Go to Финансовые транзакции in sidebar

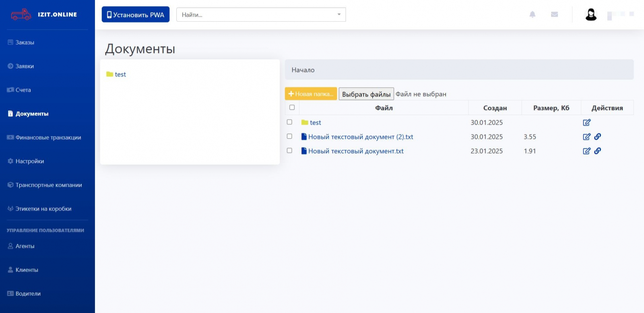[48, 137]
